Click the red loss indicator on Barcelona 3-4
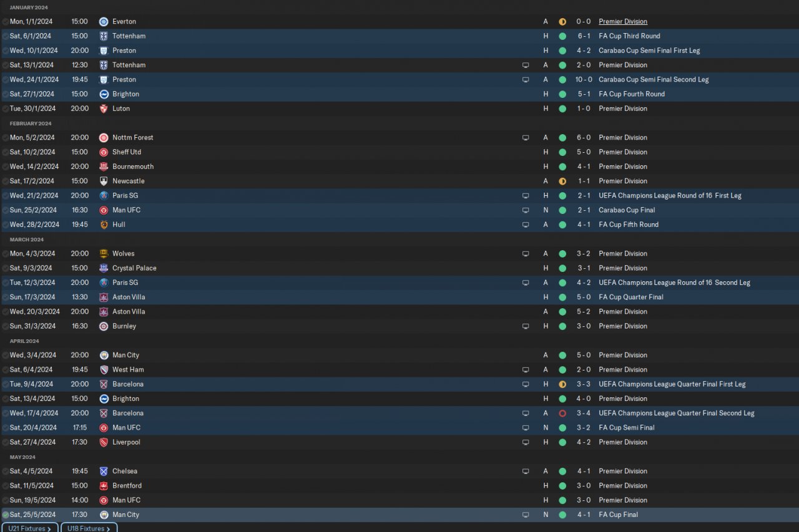799x532 pixels. click(562, 413)
